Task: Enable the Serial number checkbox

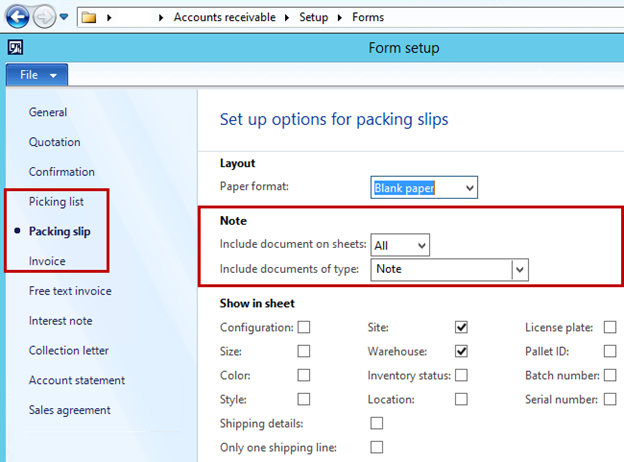Action: coord(610,399)
